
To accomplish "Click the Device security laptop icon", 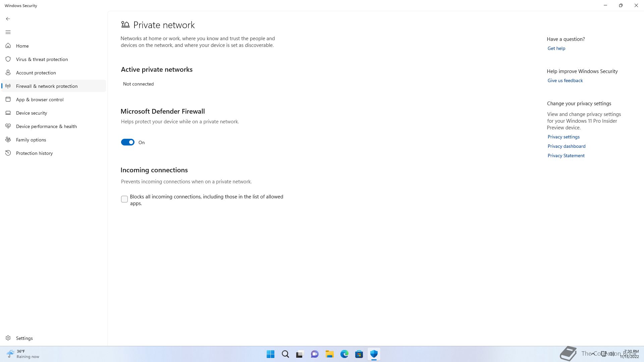I will [8, 113].
